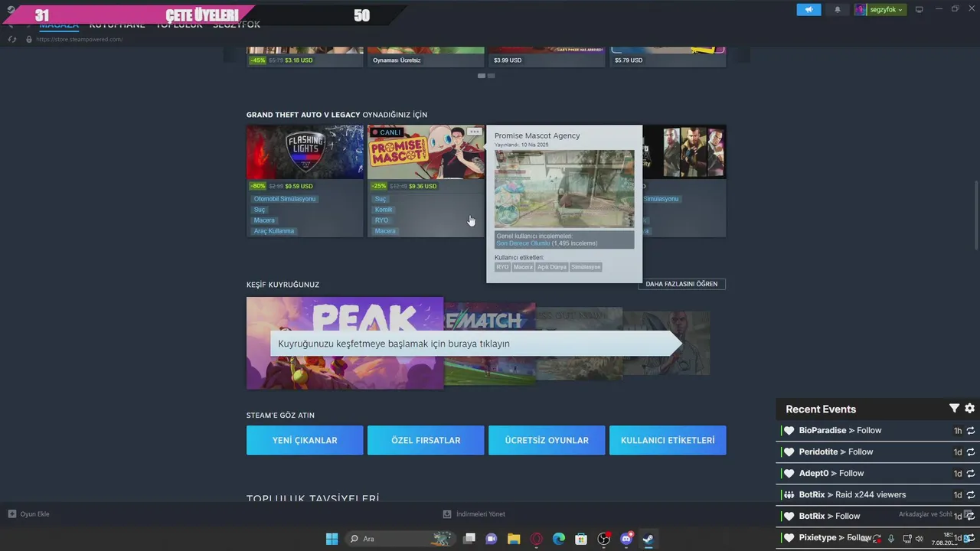Launch Microsoft Edge from taskbar
The width and height of the screenshot is (980, 551).
coord(559,539)
